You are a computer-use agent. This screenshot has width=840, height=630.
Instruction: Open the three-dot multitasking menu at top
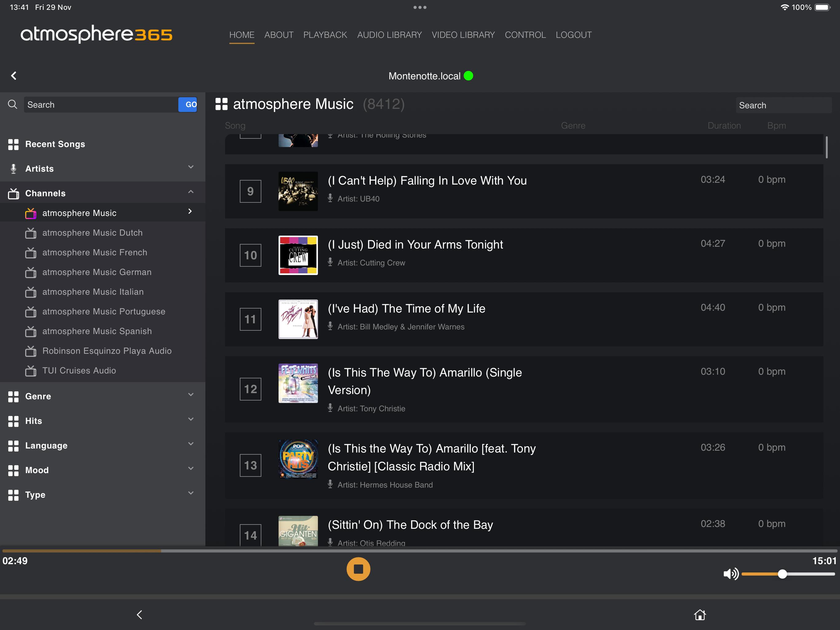pyautogui.click(x=420, y=7)
